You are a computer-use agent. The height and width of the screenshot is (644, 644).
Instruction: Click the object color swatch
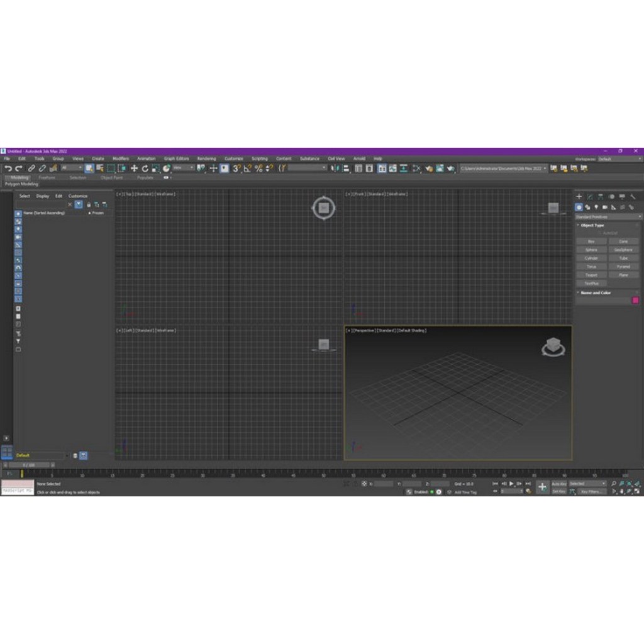click(x=636, y=300)
